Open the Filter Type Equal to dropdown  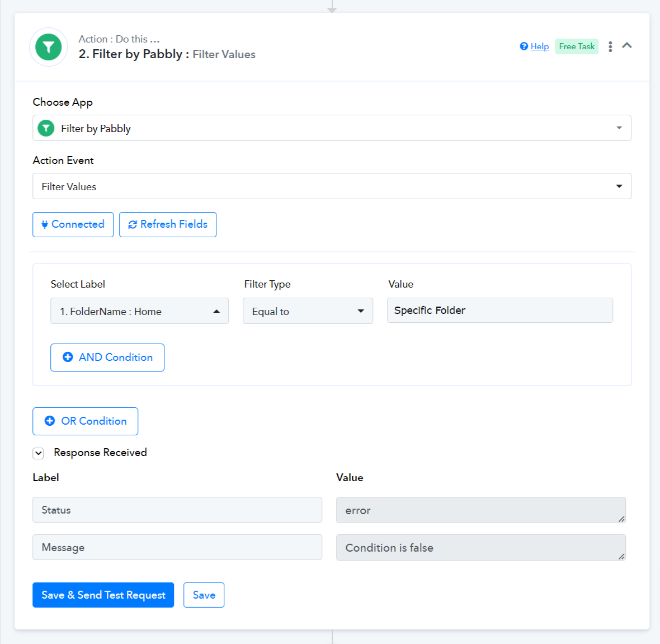[x=308, y=311]
